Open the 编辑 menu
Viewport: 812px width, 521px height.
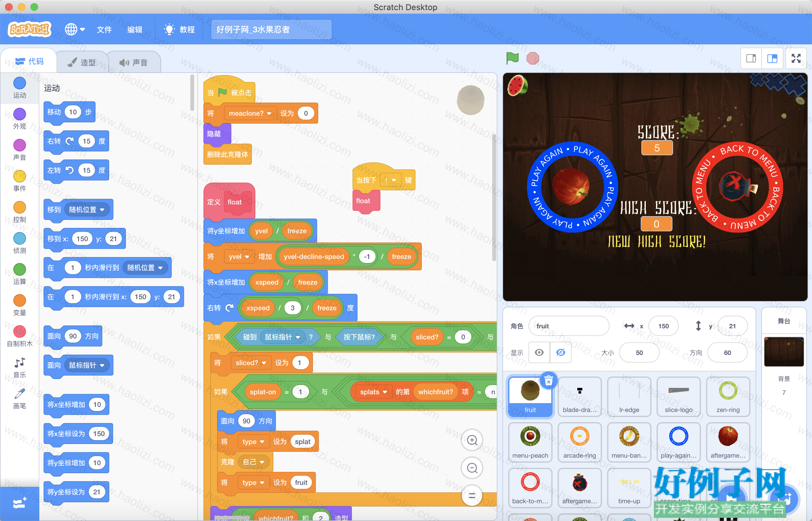(134, 29)
